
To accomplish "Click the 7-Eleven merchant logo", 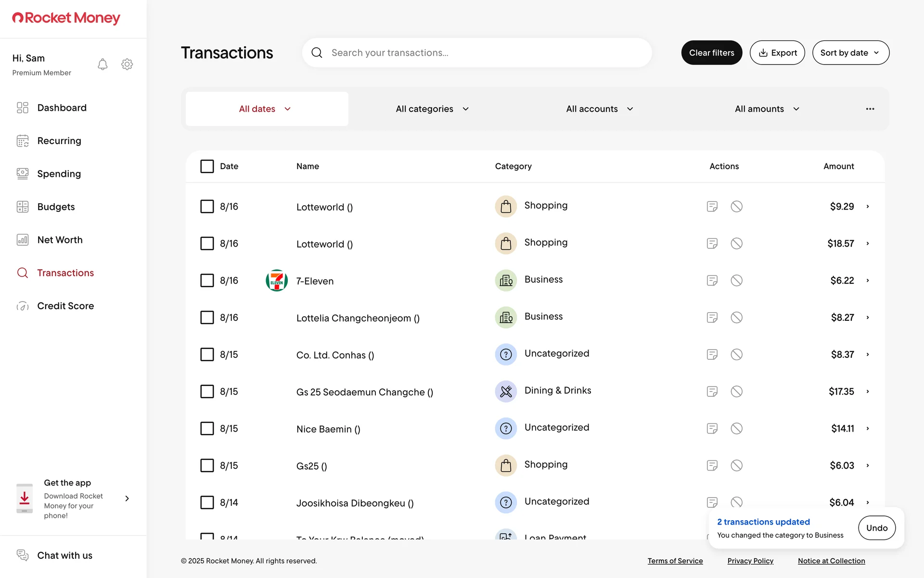I will [277, 280].
